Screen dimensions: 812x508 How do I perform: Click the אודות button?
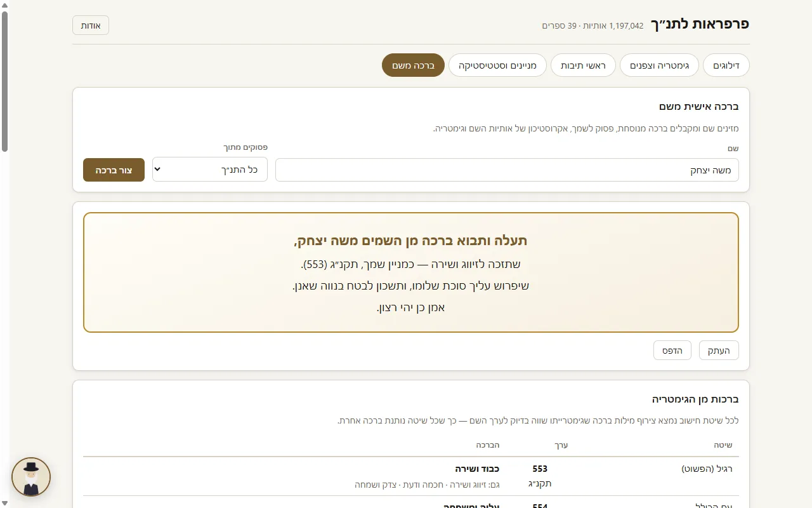click(91, 25)
